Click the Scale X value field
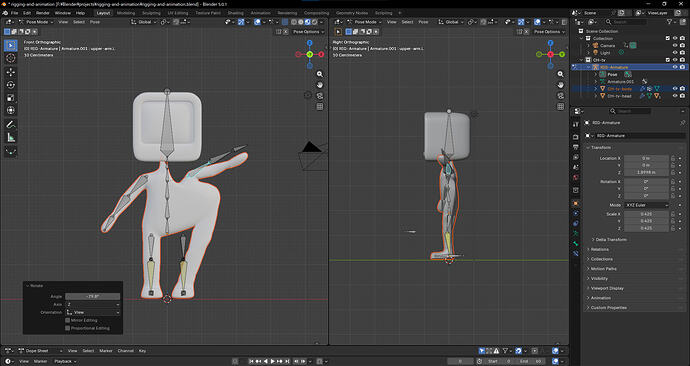This screenshot has height=366, width=690. [646, 214]
